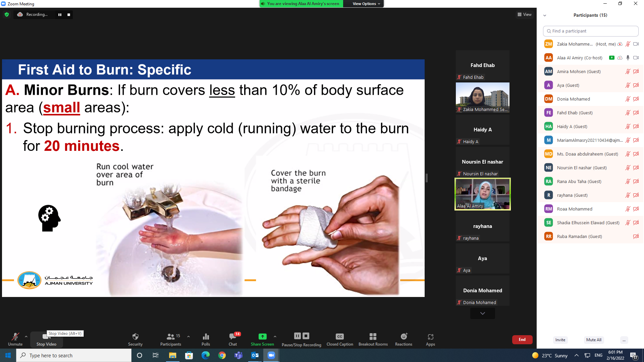This screenshot has width=644, height=362.
Task: Collapse the Participants panel chevron
Action: coord(545,15)
